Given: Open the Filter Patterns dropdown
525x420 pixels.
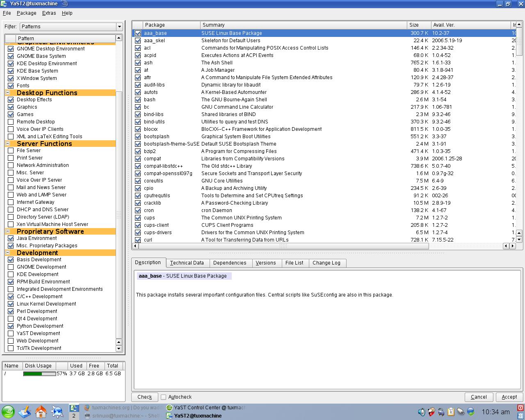Looking at the screenshot, I should click(x=71, y=27).
